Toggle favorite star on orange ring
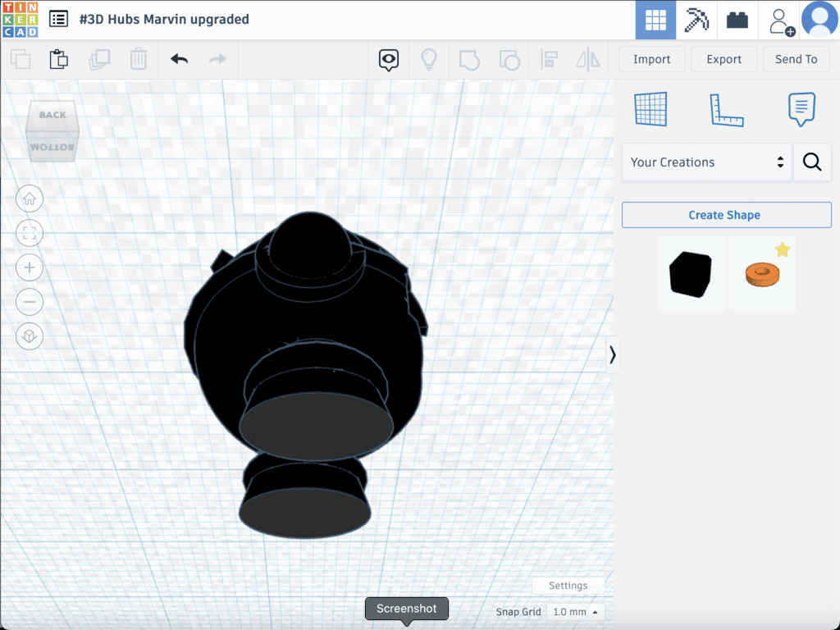The height and width of the screenshot is (630, 840). 782,249
